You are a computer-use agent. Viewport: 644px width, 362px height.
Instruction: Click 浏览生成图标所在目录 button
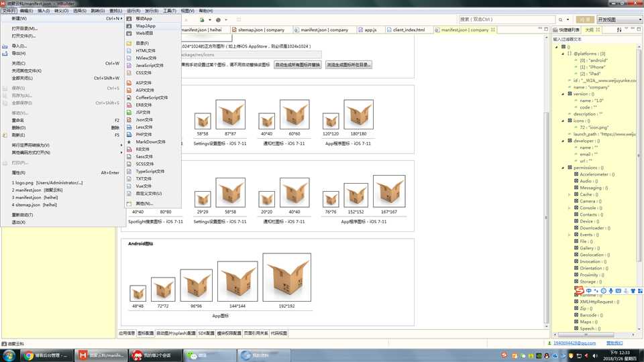(349, 65)
